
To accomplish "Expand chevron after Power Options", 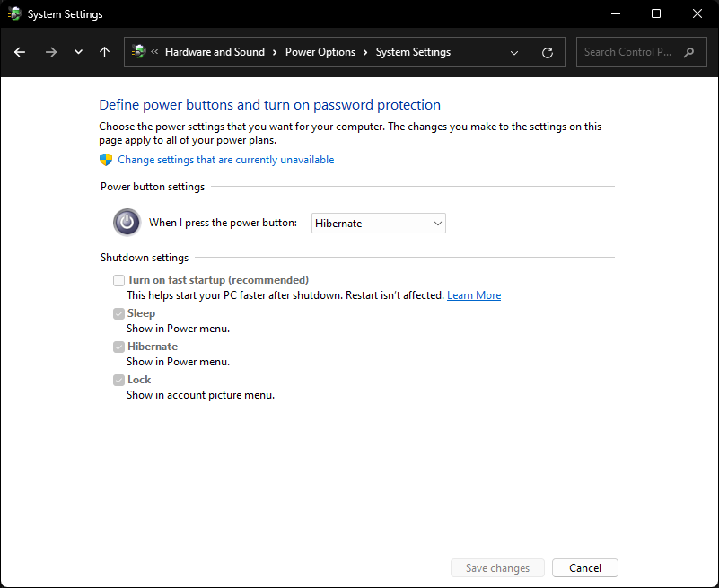I will pos(365,52).
